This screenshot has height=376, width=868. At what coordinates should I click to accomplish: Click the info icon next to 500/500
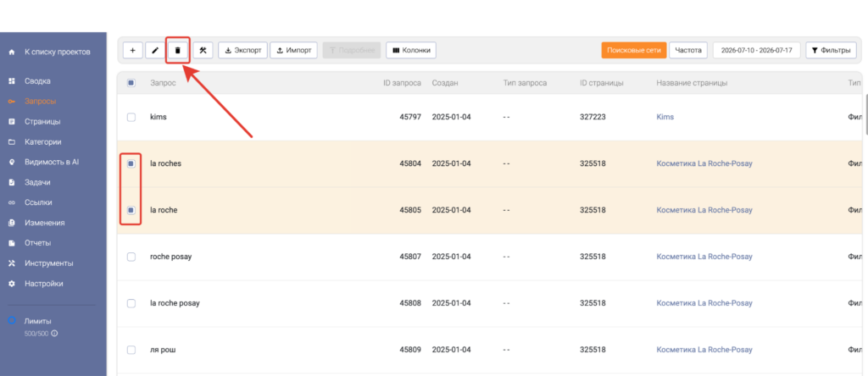[54, 334]
